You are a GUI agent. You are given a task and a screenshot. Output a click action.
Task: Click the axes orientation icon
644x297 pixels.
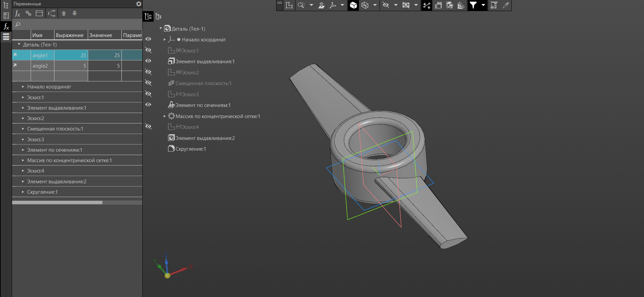point(333,5)
